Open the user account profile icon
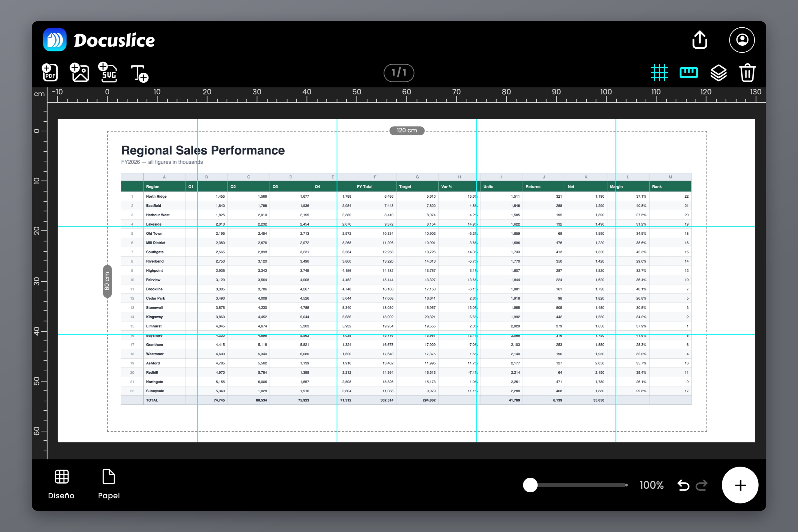This screenshot has height=532, width=798. click(x=742, y=40)
